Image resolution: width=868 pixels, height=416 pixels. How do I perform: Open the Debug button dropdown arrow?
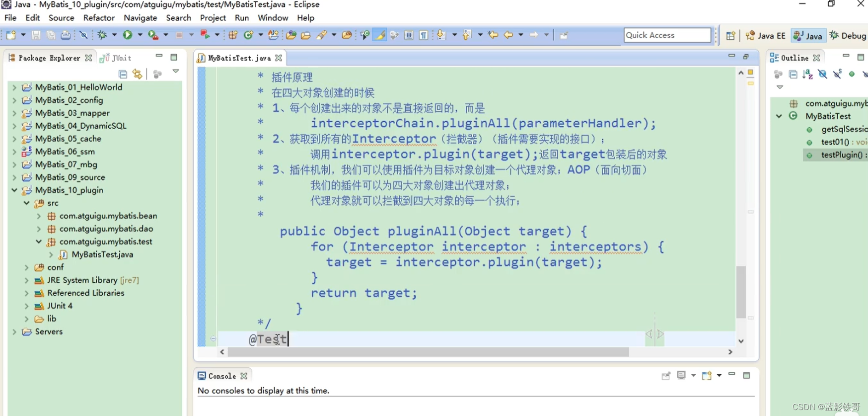pyautogui.click(x=114, y=35)
